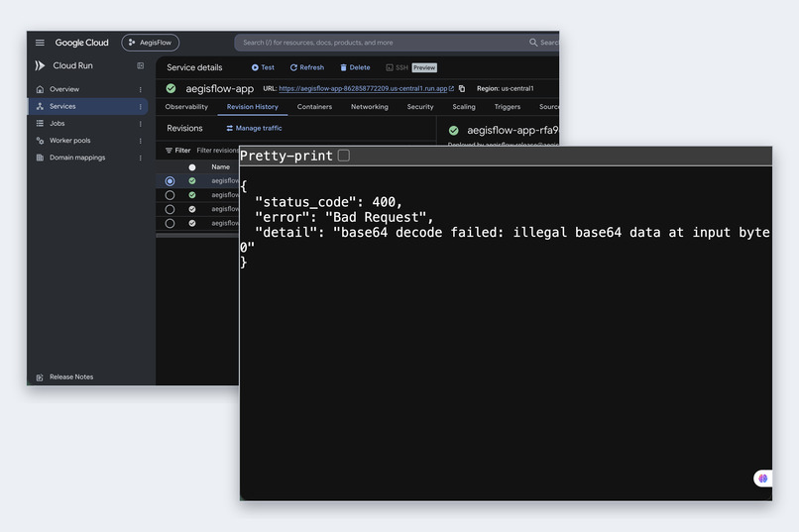Screen dimensions: 799x532
Task: Select the third revision radio button
Action: 170,209
